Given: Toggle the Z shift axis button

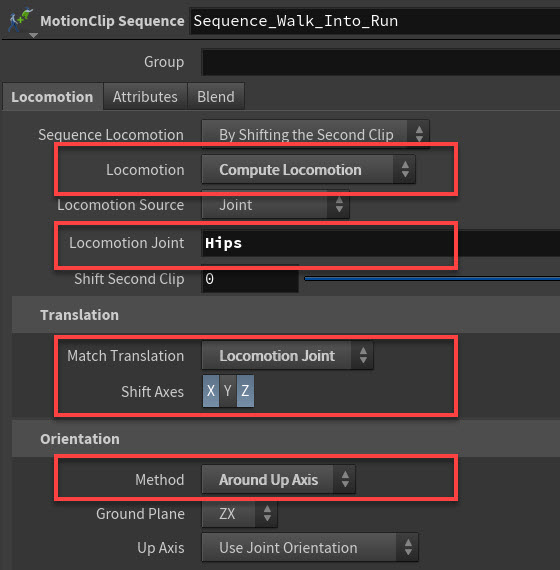Looking at the screenshot, I should (245, 391).
